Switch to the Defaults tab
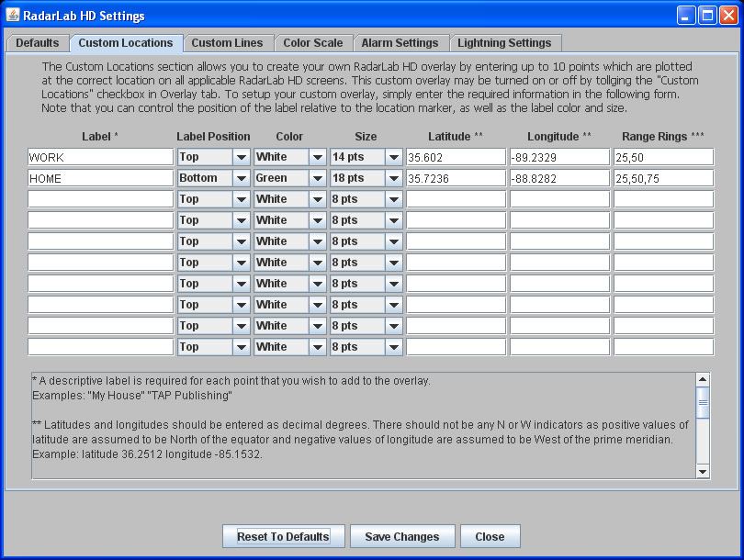 (x=38, y=43)
